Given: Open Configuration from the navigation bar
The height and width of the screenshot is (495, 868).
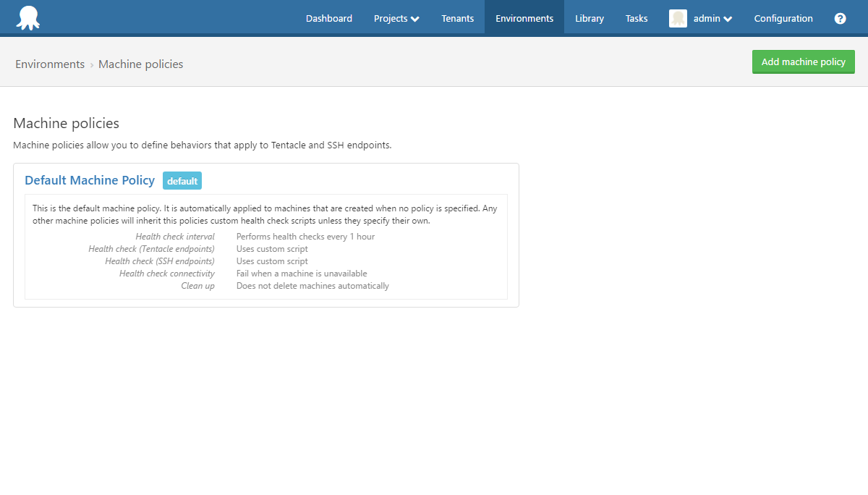Looking at the screenshot, I should [x=783, y=18].
